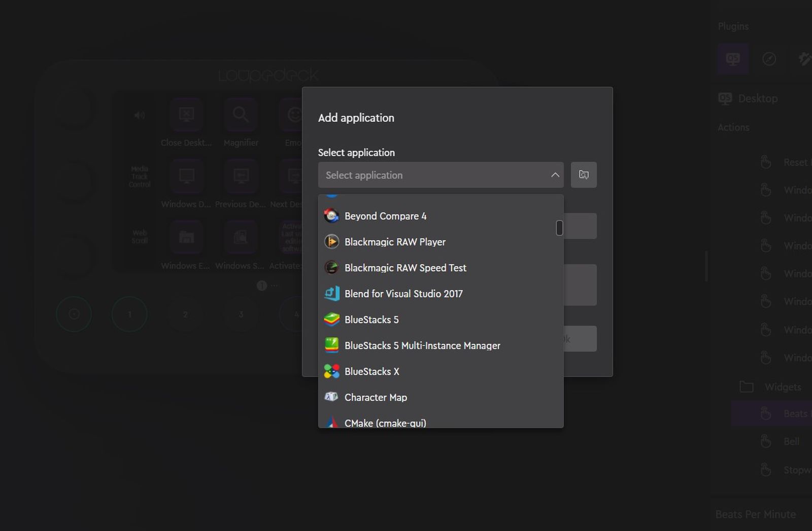Open the compass plugin icon under Plugins
812x531 pixels.
tap(769, 59)
